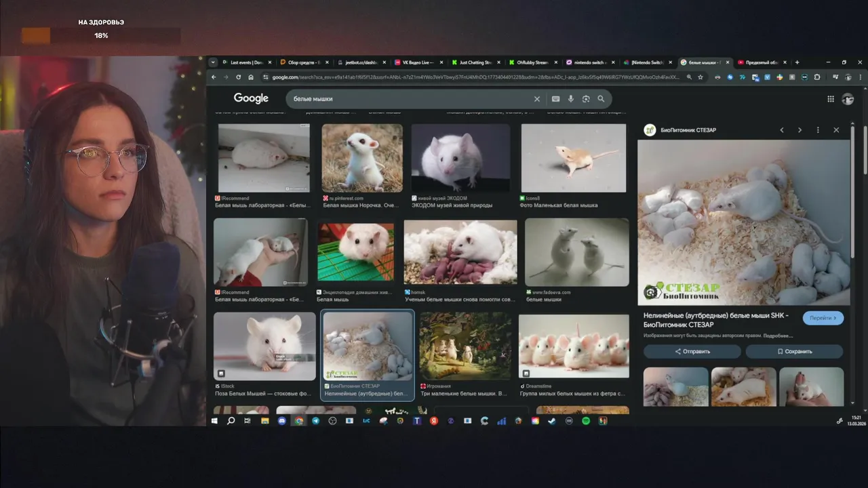Switch to Chrome in the taskbar

(x=299, y=421)
